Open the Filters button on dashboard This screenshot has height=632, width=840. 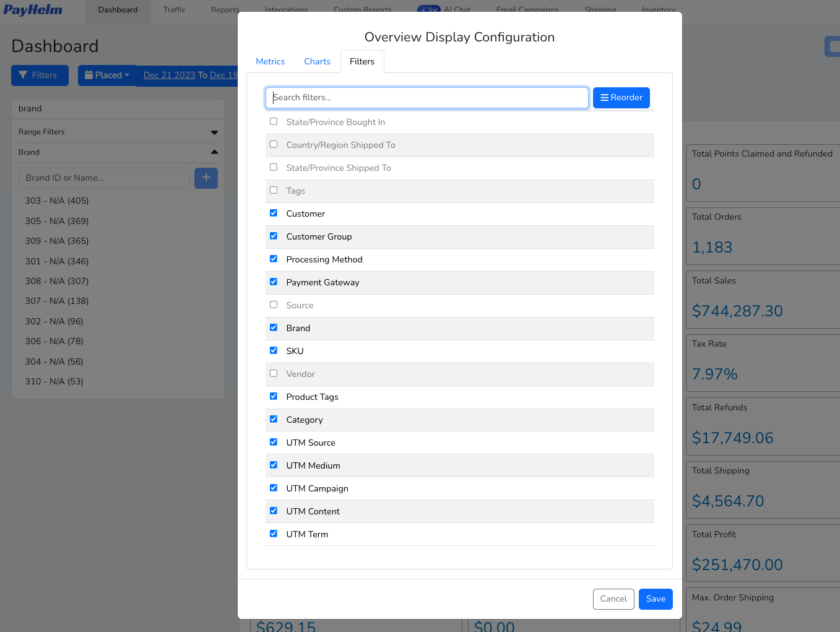click(x=40, y=76)
